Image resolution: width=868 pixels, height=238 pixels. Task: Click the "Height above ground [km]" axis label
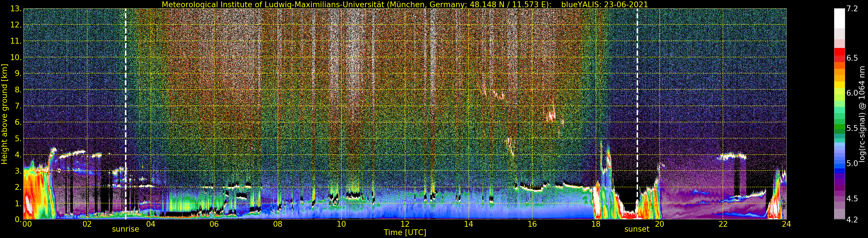point(4,114)
